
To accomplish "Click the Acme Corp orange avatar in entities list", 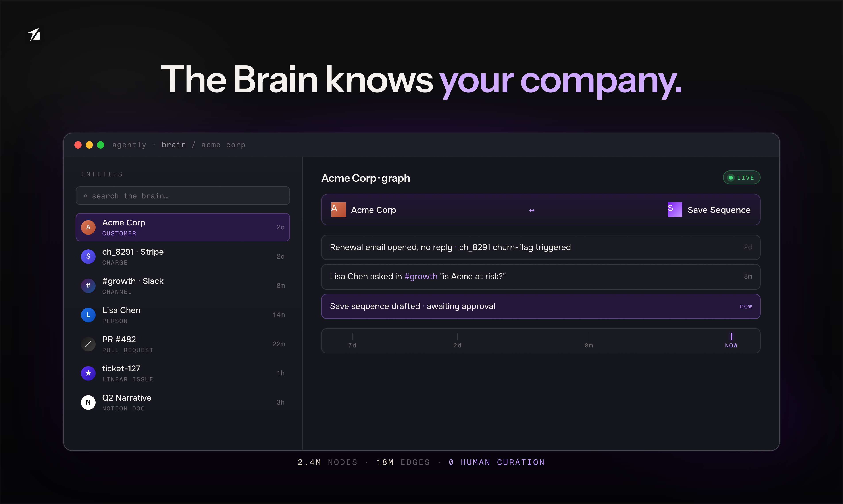I will coord(88,227).
